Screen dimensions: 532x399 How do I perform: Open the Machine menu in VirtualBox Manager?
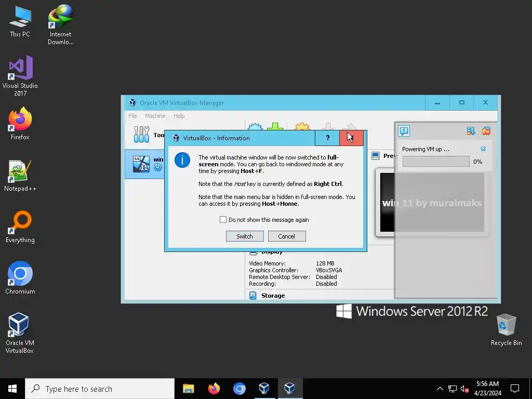(155, 116)
